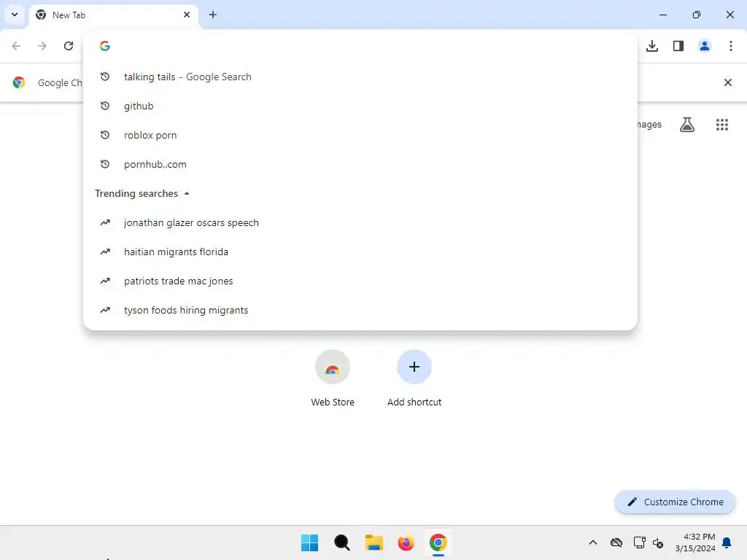Go forward to next page
The image size is (747, 560).
[42, 46]
